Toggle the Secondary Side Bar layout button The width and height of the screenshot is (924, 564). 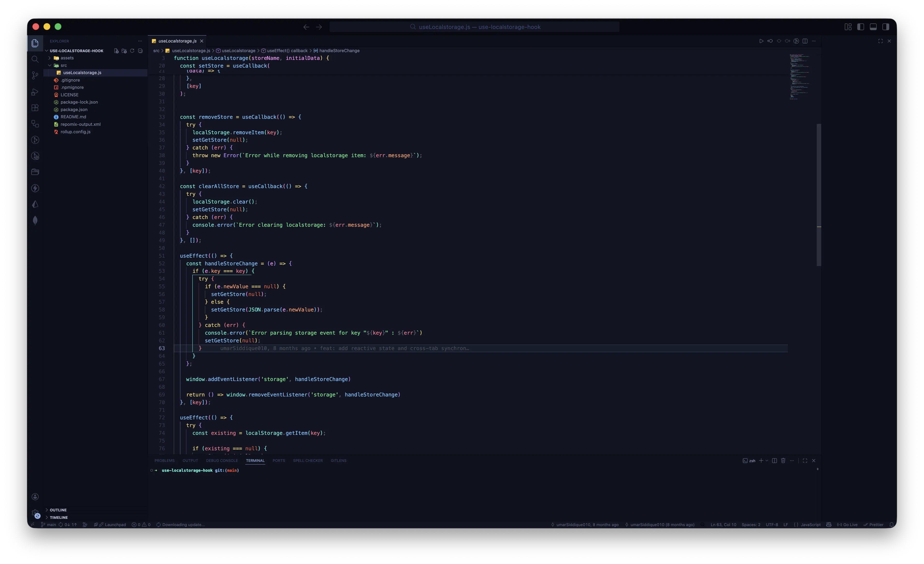coord(886,27)
